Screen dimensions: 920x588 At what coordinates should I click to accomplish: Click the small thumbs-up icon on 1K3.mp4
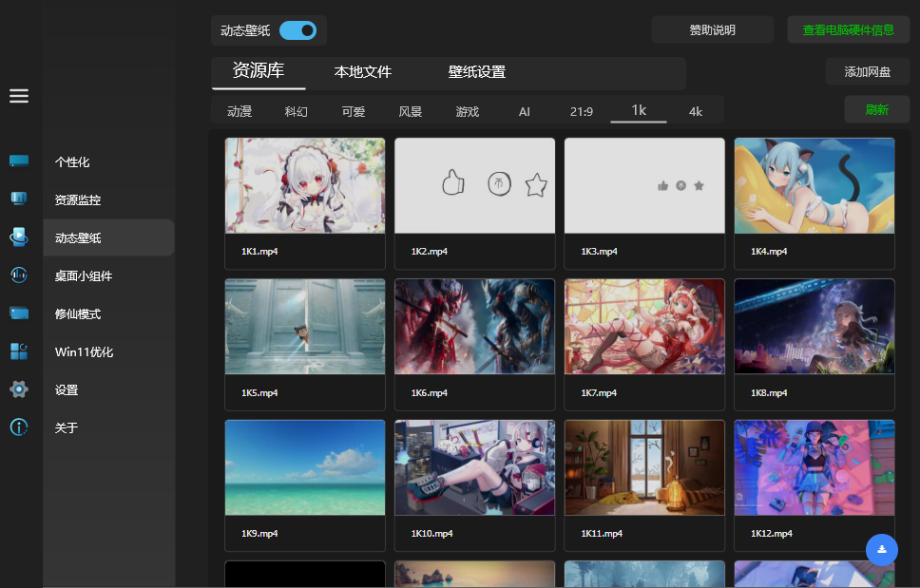point(663,186)
